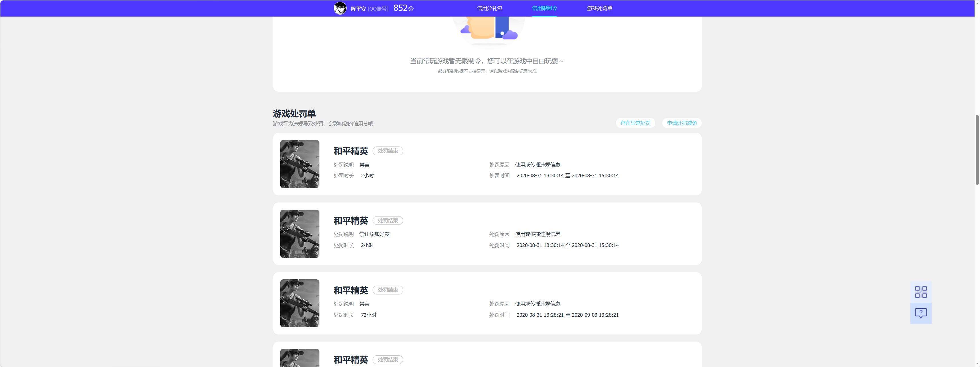
Task: Click the time range ending 2020-09-03 13:28:21
Action: (568, 315)
